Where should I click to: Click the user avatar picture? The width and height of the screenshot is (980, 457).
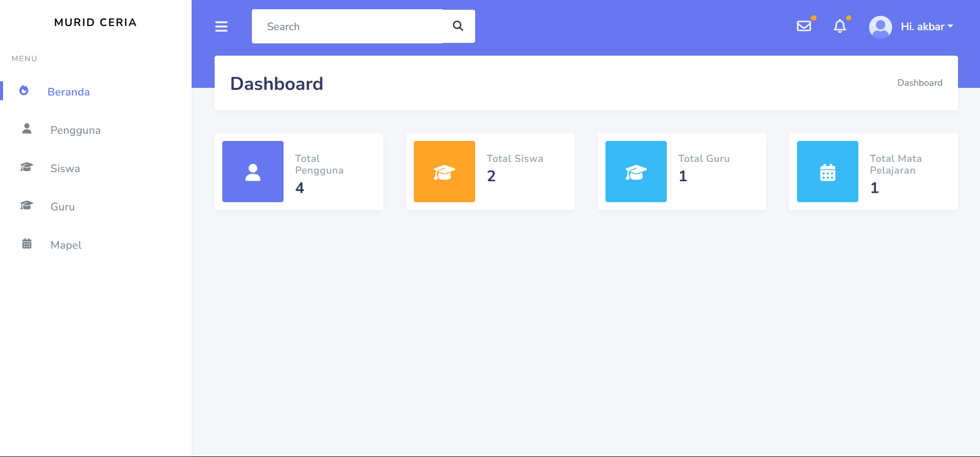click(x=880, y=27)
